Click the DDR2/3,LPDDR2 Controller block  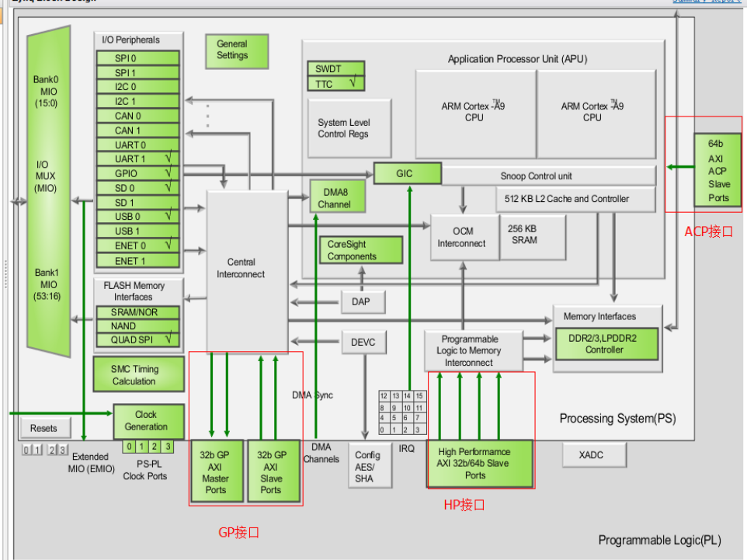click(607, 343)
